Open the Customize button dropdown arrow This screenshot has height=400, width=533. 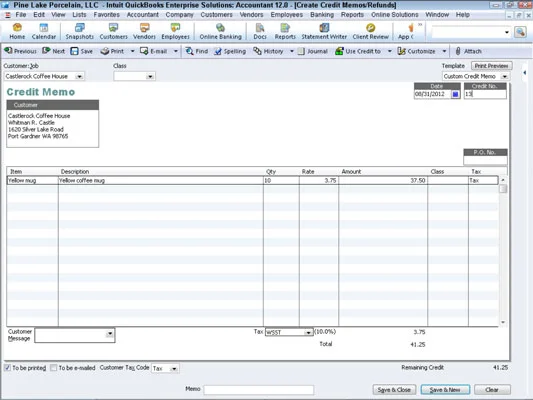pyautogui.click(x=444, y=51)
